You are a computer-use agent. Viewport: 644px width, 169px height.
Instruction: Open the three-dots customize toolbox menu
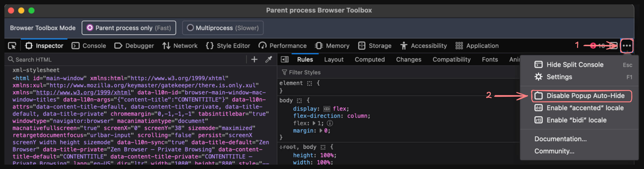coord(627,46)
